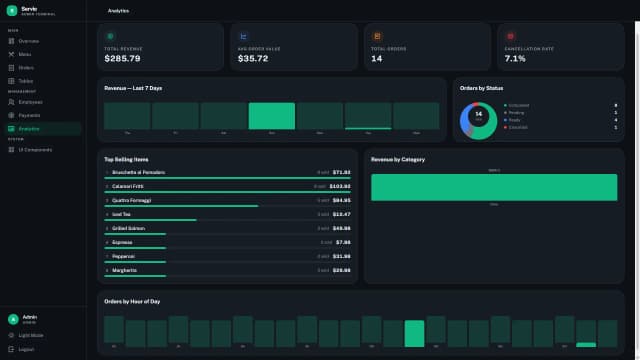The height and width of the screenshot is (360, 640).
Task: Open Overview via its sidebar icon
Action: 11,41
